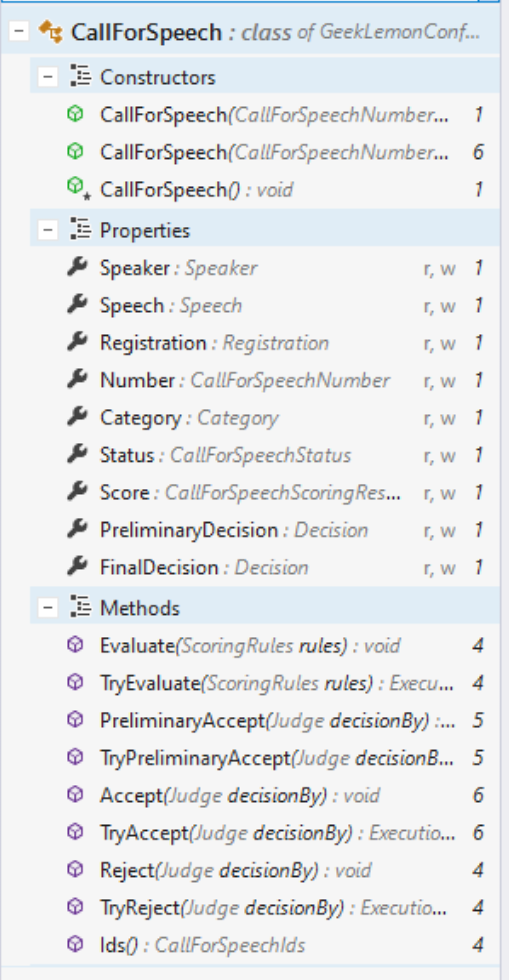509x980 pixels.
Task: Click the CallForSpeech class icon
Action: coord(51,31)
